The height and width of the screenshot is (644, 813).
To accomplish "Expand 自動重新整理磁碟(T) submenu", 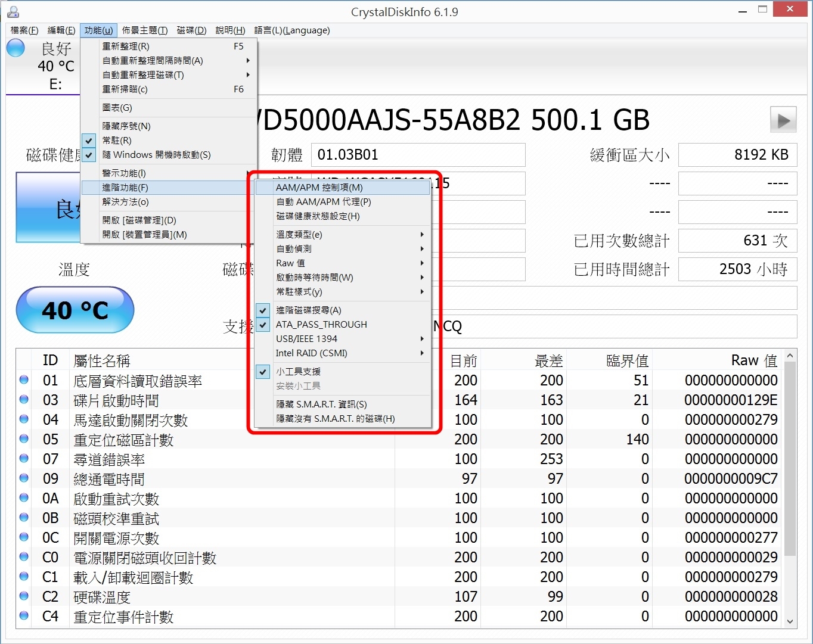I will coord(169,75).
